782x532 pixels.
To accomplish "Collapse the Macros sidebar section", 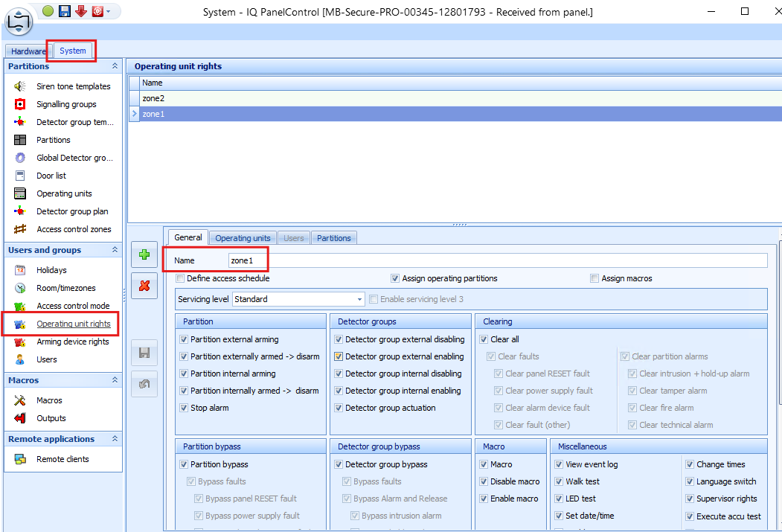I will [115, 380].
